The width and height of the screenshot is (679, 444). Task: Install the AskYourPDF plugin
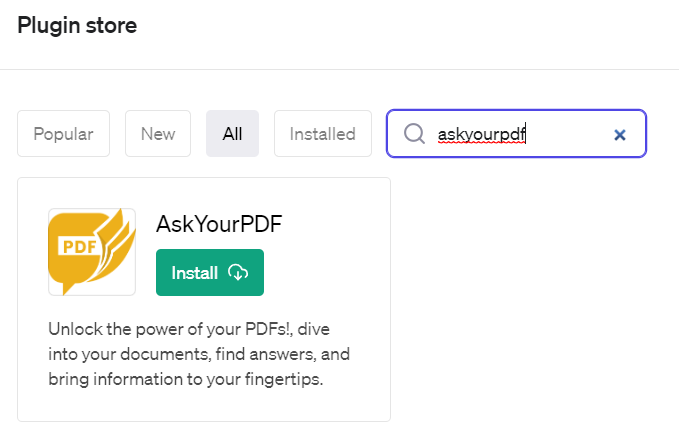coord(209,273)
